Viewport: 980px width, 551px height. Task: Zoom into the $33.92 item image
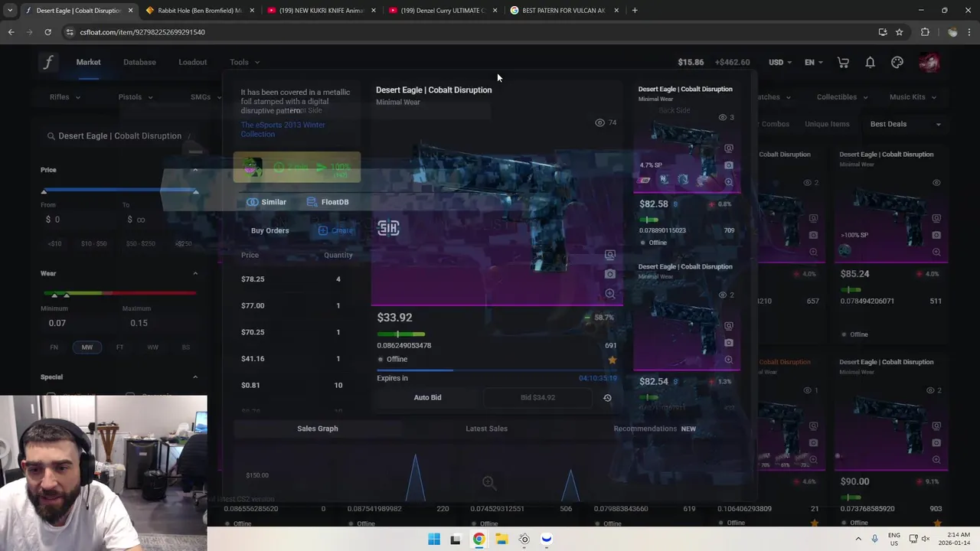tap(609, 294)
